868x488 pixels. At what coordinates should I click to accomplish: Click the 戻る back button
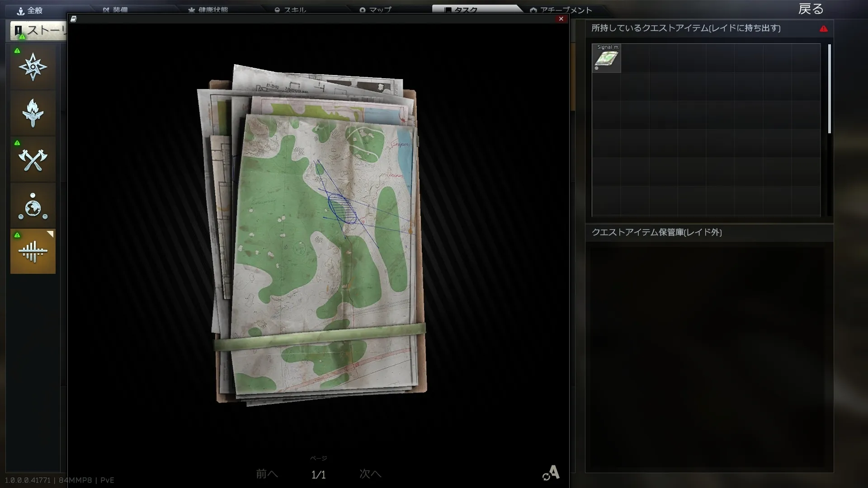811,9
